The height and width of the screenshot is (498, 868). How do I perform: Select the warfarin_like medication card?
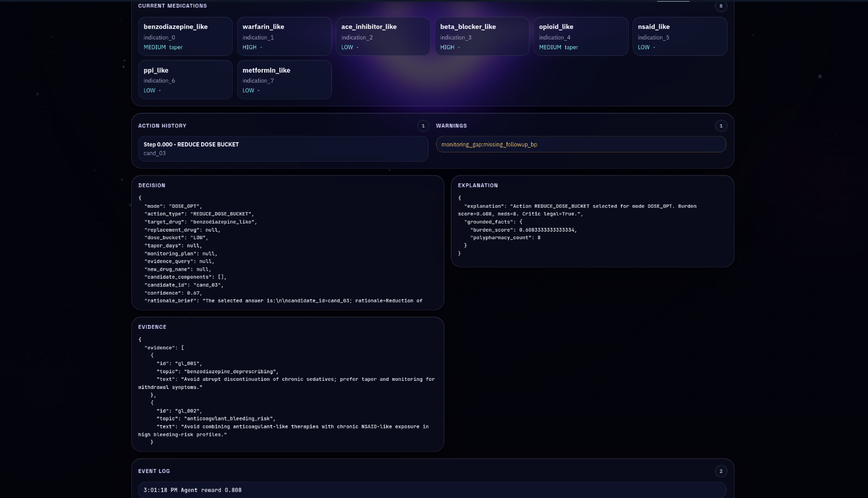click(x=284, y=36)
